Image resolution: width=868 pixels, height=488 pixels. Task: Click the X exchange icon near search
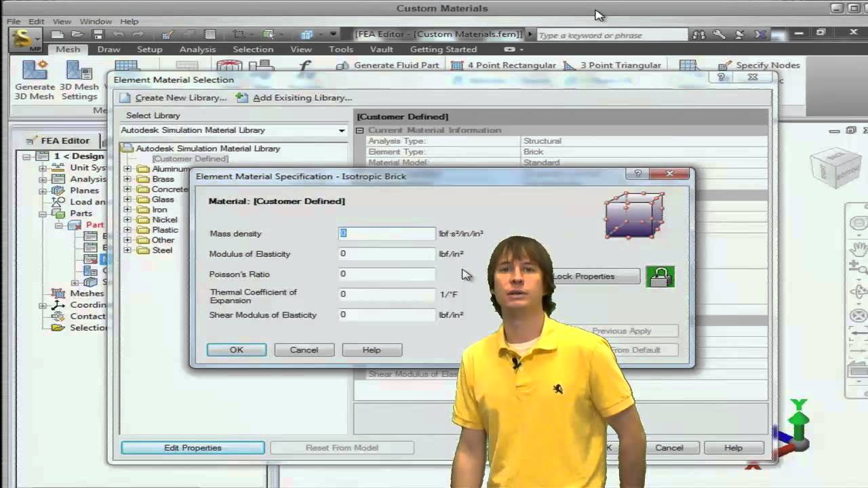760,35
